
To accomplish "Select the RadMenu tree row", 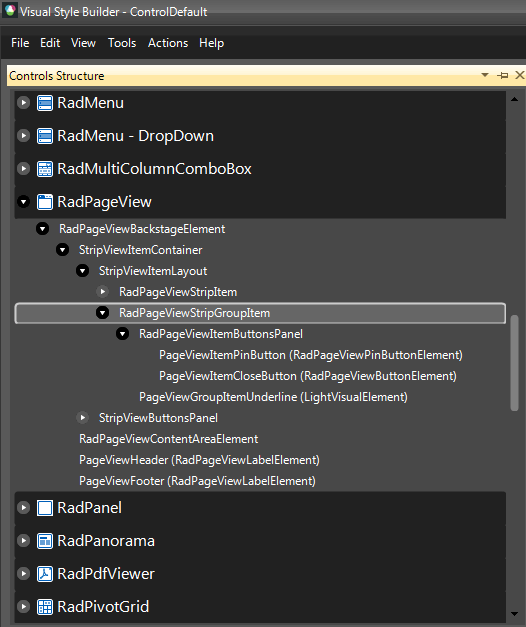I will [260, 103].
